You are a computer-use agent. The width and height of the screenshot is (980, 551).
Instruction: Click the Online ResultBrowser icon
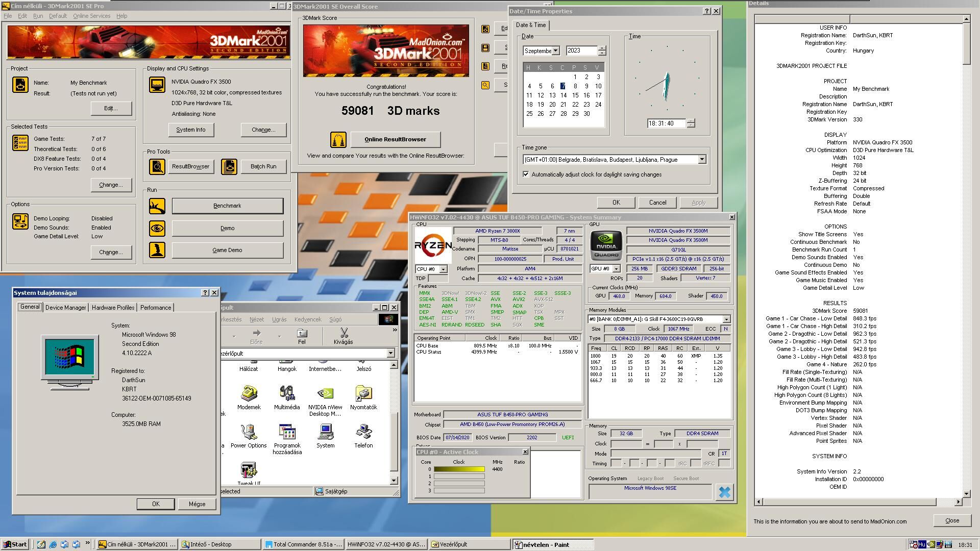point(338,139)
